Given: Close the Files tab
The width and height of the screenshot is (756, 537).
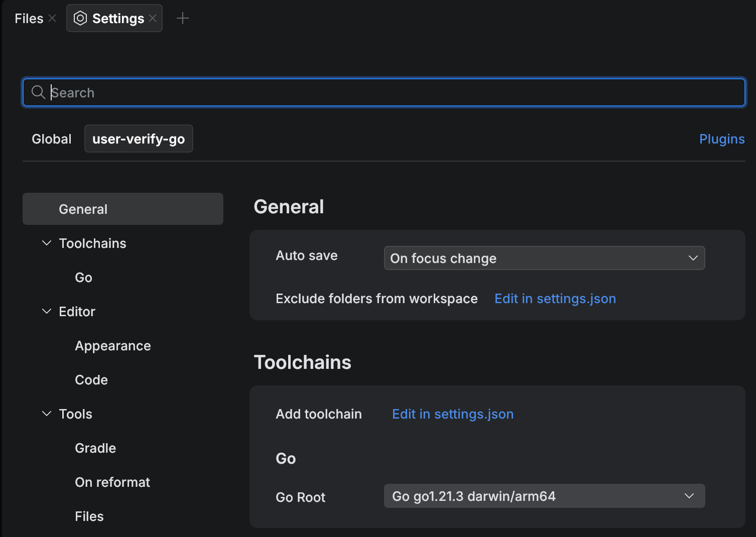Looking at the screenshot, I should click(x=52, y=18).
